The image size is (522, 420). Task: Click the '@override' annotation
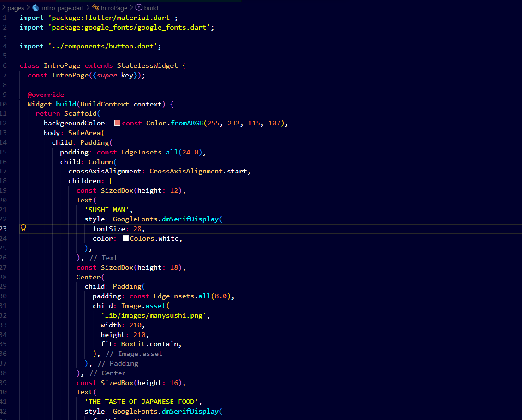(46, 95)
